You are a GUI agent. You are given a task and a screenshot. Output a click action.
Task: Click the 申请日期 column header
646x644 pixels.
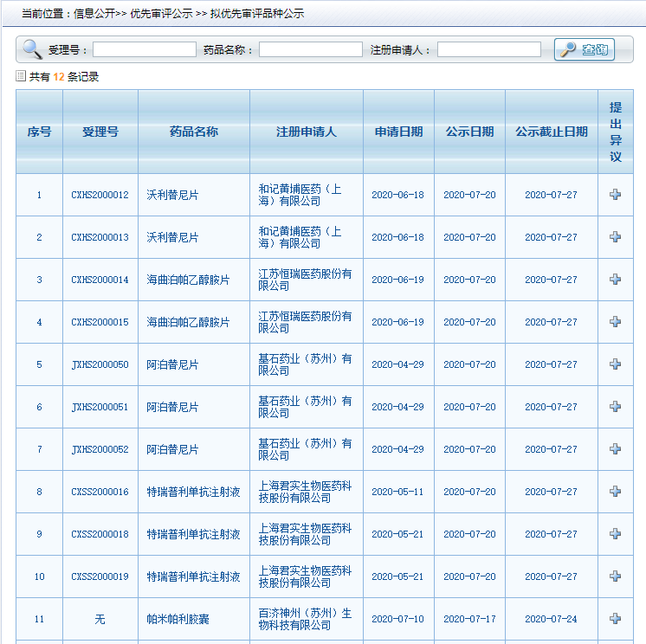pyautogui.click(x=398, y=132)
